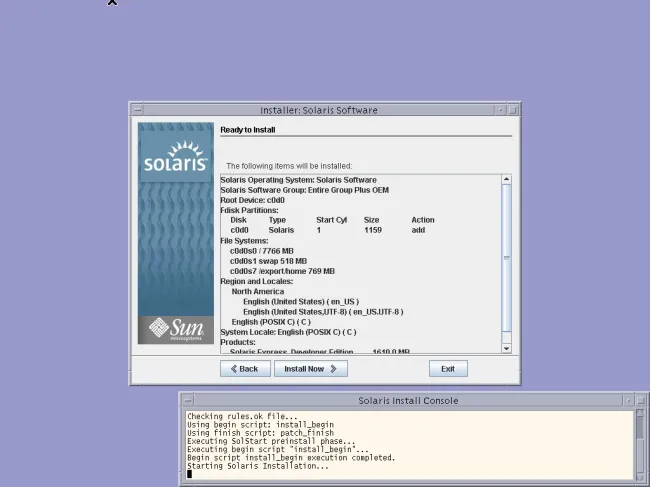This screenshot has height=487, width=650.
Task: Click the 'Action' column header
Action: pos(423,220)
